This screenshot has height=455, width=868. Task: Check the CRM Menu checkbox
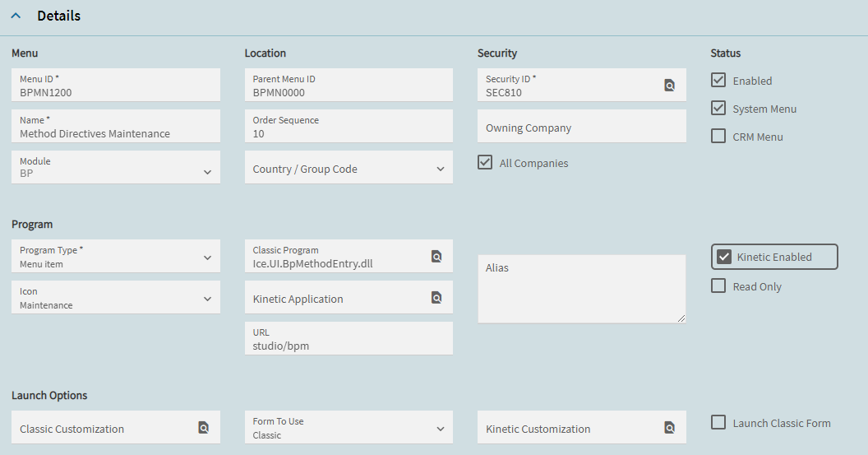(718, 136)
